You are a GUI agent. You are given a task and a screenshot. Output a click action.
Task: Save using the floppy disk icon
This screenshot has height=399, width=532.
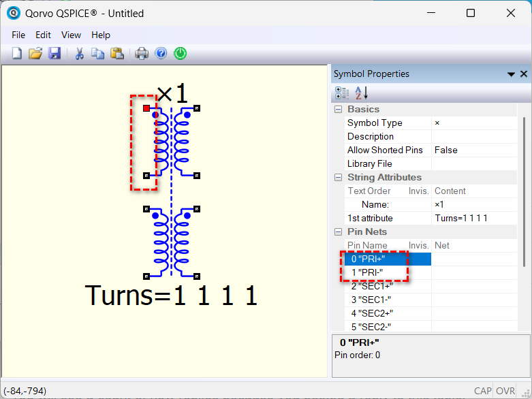[54, 53]
